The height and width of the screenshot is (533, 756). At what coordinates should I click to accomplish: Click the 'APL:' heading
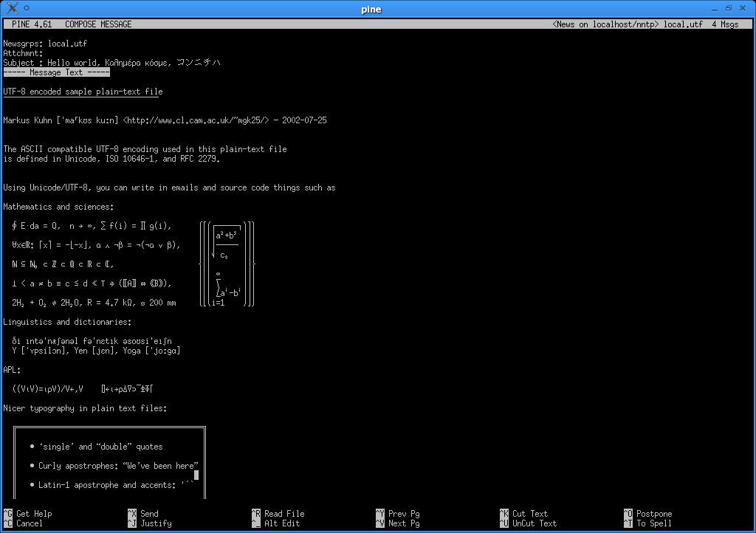tap(12, 370)
